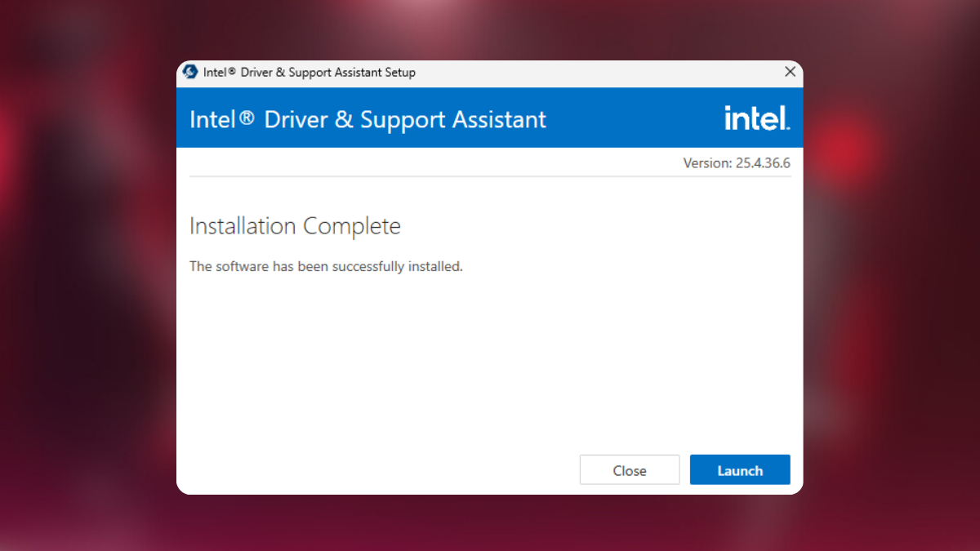Click the 'Installation Complete' heading

[x=295, y=226]
